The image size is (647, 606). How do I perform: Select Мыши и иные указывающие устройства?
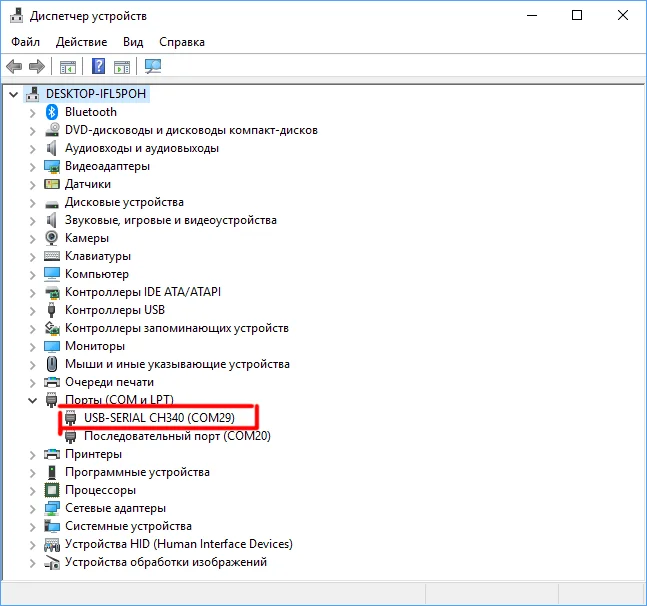177,364
